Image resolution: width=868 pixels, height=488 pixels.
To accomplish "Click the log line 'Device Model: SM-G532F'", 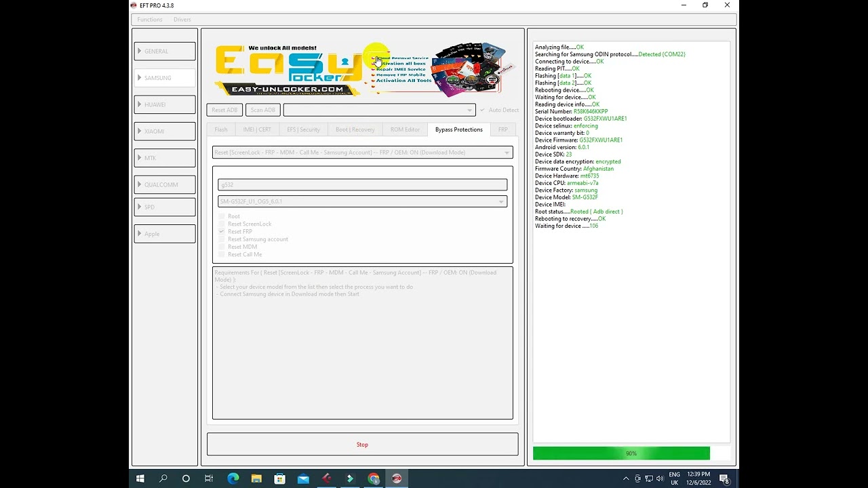I will 566,197.
